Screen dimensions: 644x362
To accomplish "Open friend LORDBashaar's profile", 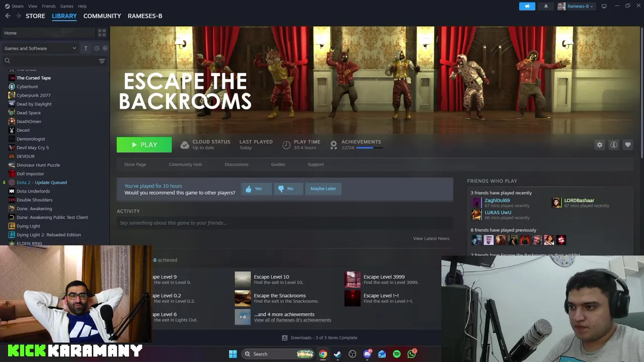I will (x=579, y=201).
